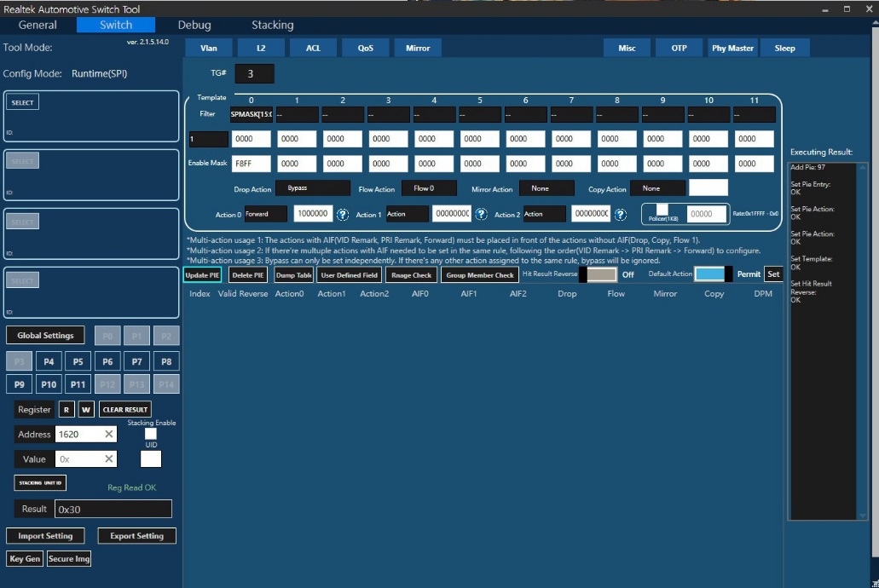Click the UID input box
Screen dimensions: 879x588
[x=151, y=458]
